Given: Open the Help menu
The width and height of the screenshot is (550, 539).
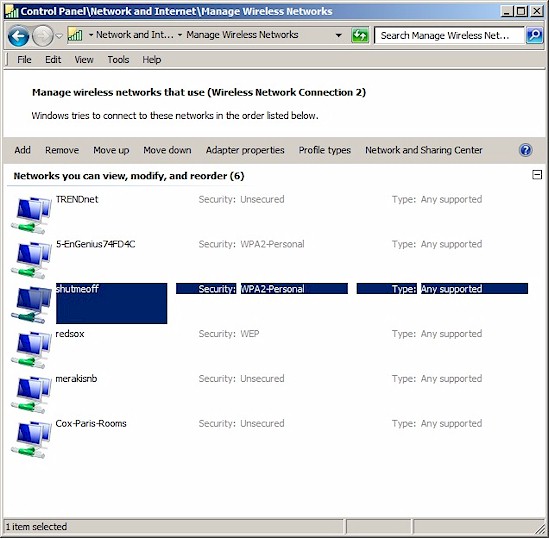Looking at the screenshot, I should (x=152, y=60).
